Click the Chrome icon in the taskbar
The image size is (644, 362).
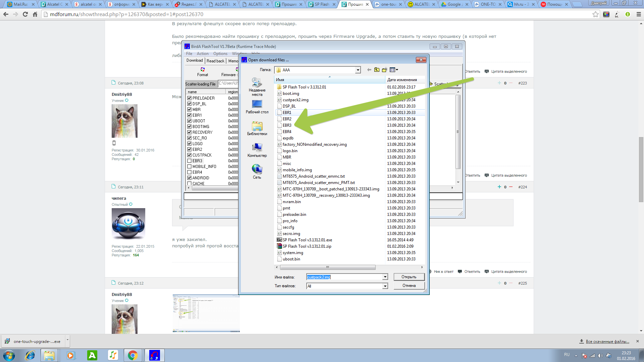pyautogui.click(x=133, y=355)
